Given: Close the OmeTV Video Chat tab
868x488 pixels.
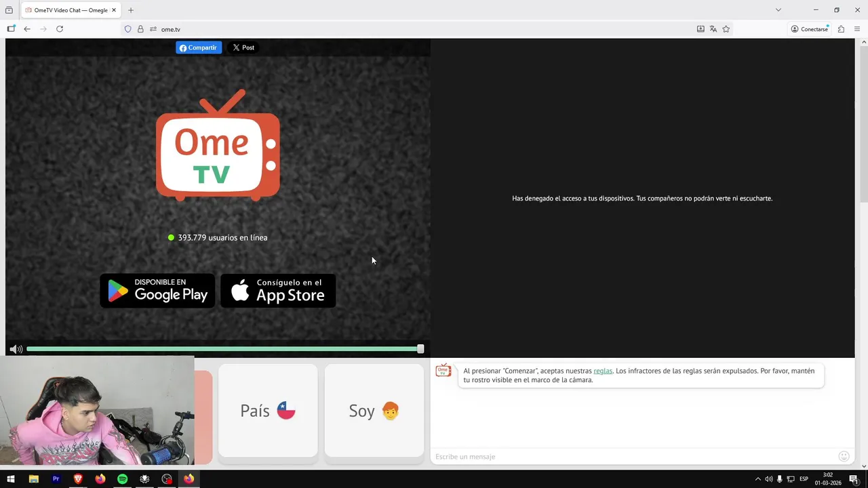Looking at the screenshot, I should pyautogui.click(x=114, y=10).
